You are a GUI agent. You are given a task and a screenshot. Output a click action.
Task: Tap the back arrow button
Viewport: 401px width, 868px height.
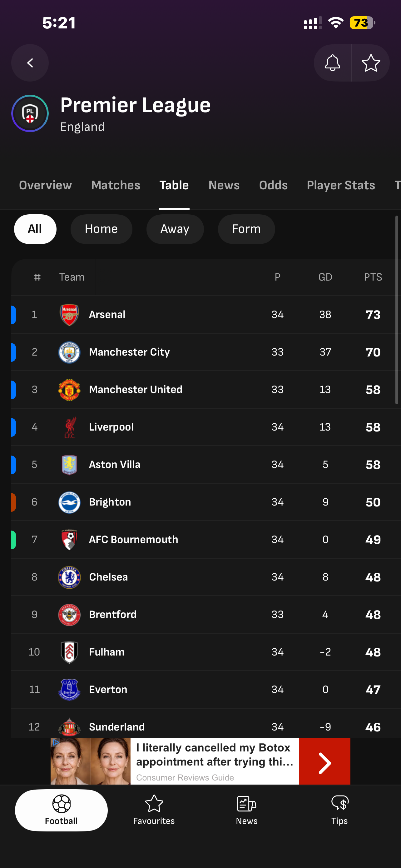point(30,63)
